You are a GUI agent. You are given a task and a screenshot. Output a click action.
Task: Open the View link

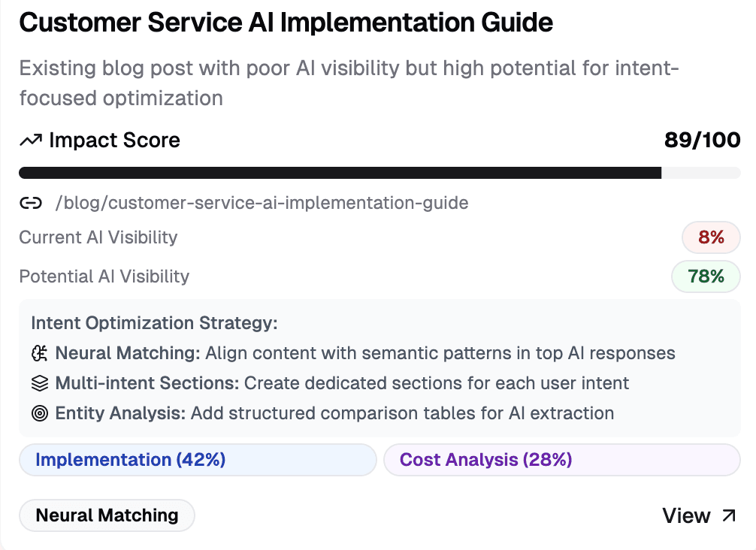699,515
